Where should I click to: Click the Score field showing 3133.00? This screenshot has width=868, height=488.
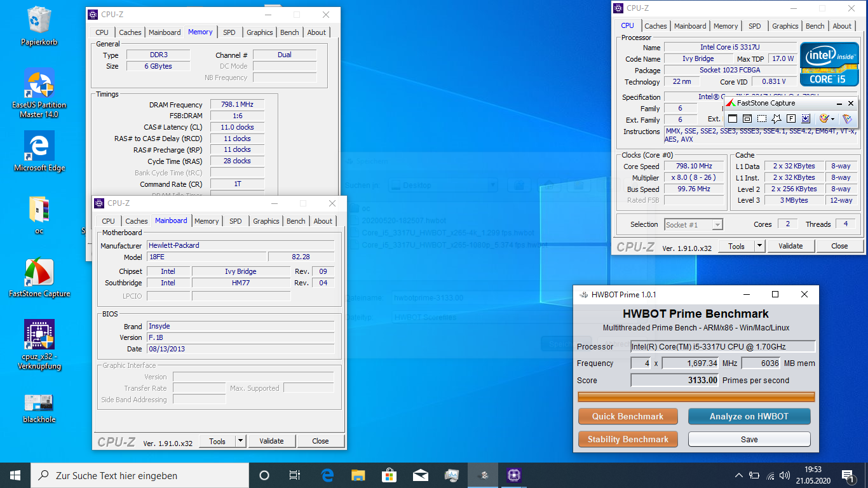[675, 380]
